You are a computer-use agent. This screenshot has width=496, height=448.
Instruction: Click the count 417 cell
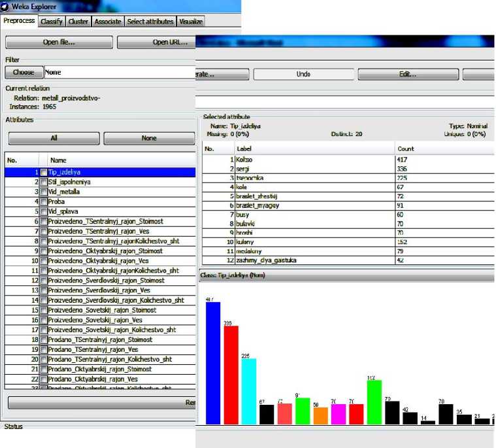444,160
